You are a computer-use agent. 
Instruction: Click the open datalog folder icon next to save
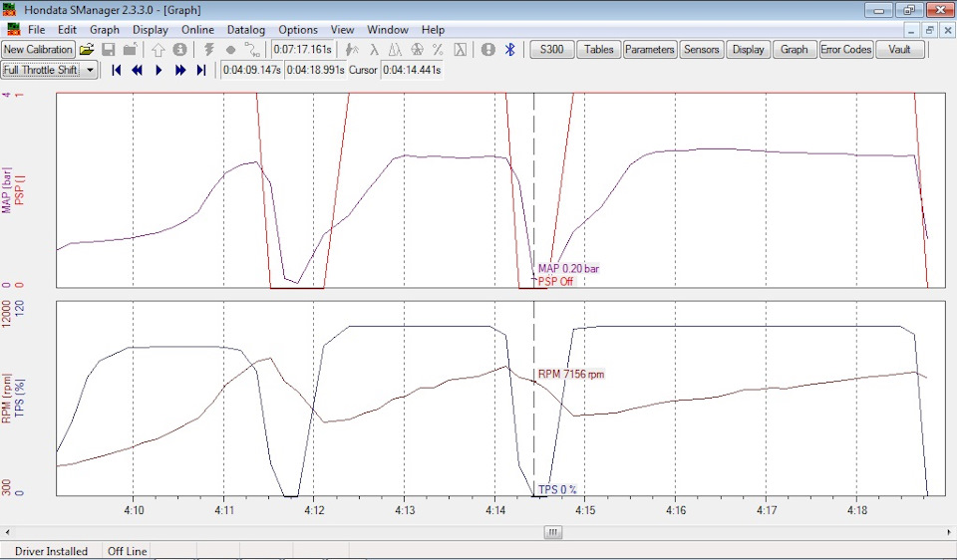[x=130, y=50]
